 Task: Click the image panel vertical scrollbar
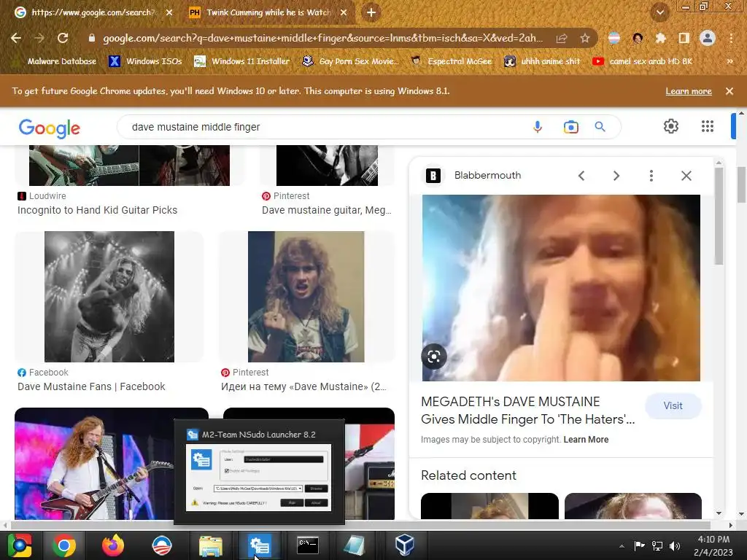click(719, 217)
